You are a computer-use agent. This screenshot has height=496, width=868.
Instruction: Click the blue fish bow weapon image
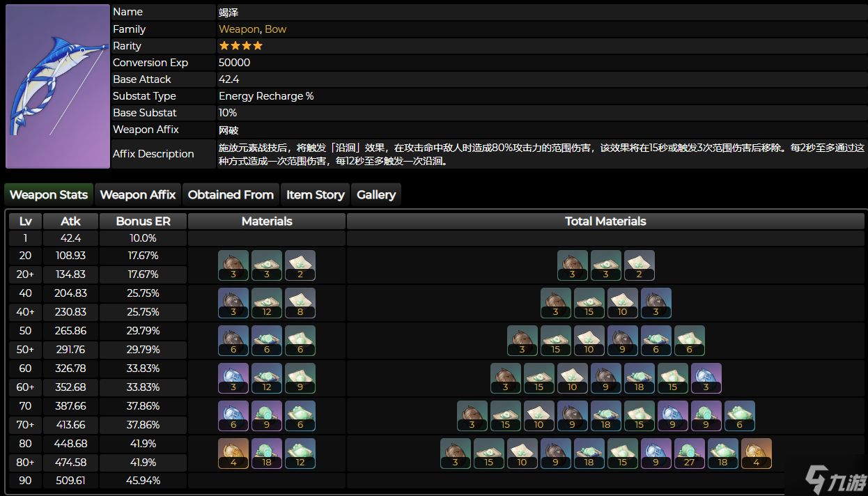click(58, 86)
